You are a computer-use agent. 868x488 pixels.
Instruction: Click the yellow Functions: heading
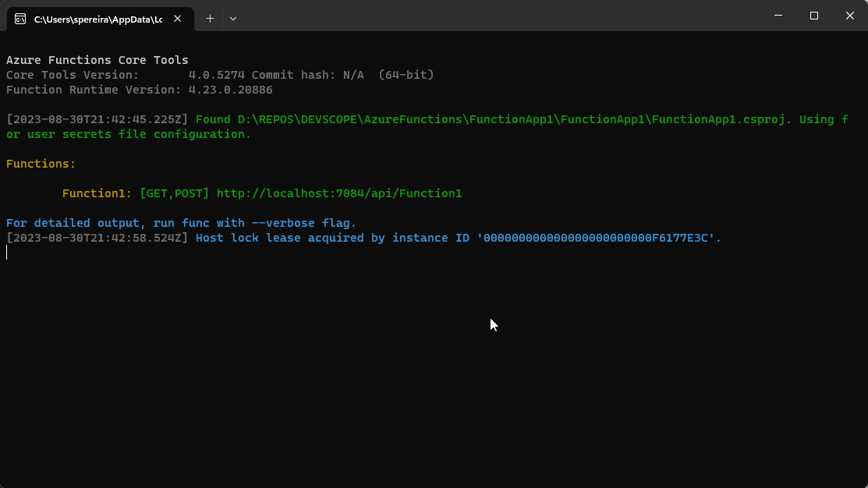click(41, 164)
